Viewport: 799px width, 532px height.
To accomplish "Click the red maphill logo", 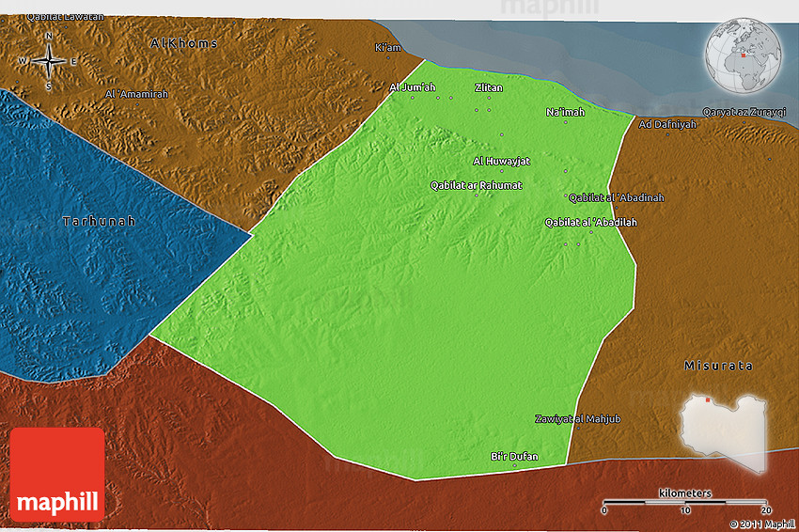I will click(57, 475).
